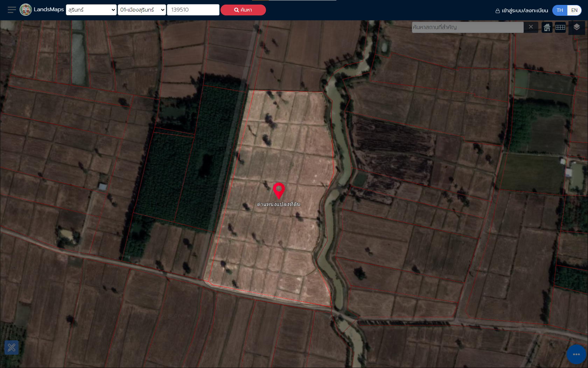Click the ตำแหน่งแปลงที่ดิน label on map

point(279,204)
